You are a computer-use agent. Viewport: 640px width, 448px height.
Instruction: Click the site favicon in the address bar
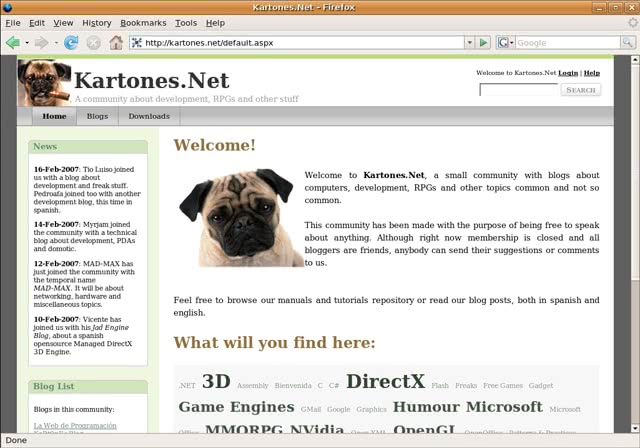pos(137,42)
